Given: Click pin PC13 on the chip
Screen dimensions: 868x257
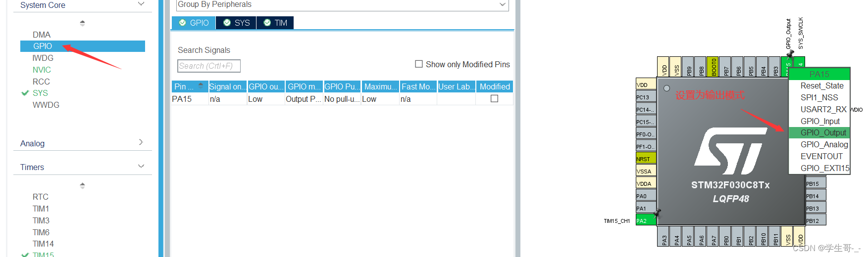Looking at the screenshot, I should pos(646,97).
